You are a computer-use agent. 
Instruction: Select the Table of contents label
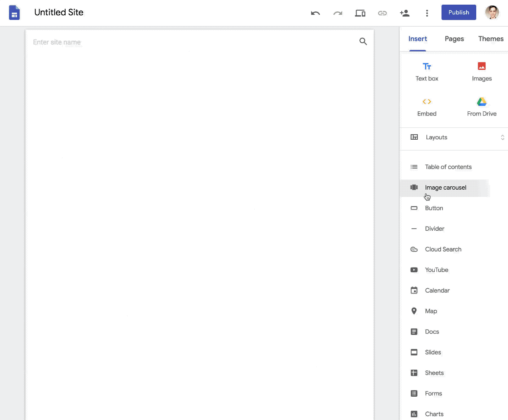[x=448, y=167]
